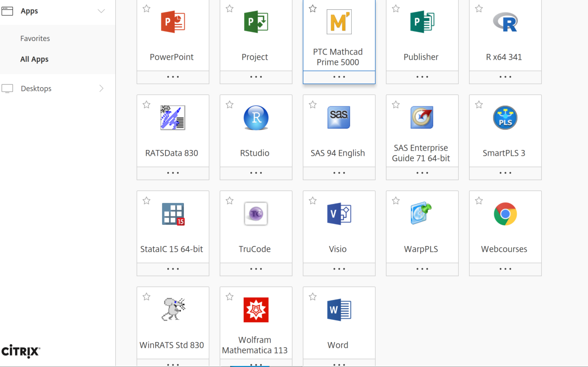Open the Webcourses Chrome icon

(505, 214)
